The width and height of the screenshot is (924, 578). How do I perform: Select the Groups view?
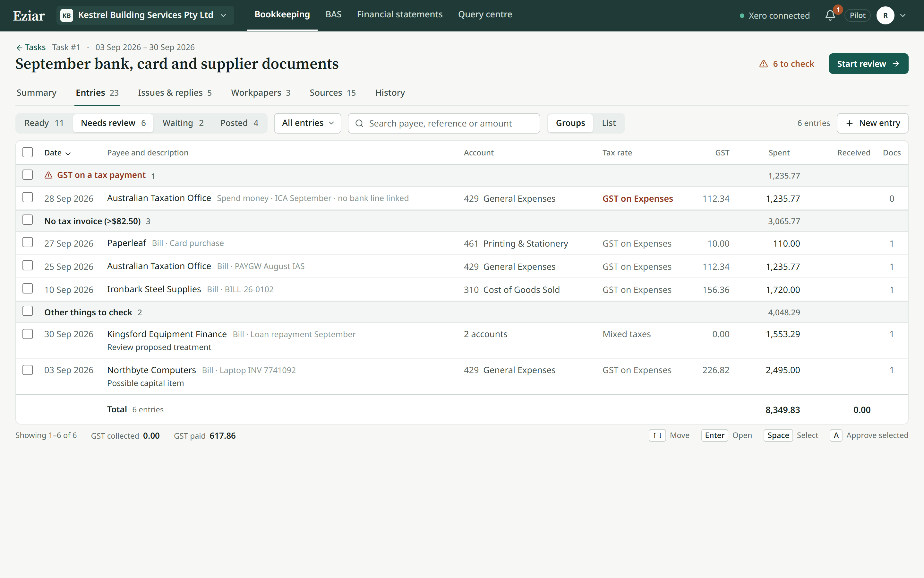pyautogui.click(x=570, y=123)
